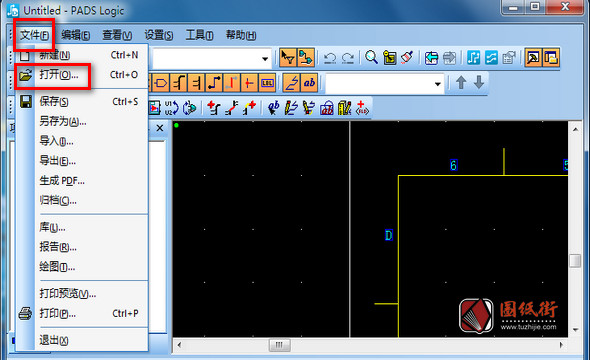This screenshot has height=360, width=590.
Task: Open the sheet selector dropdown
Action: [265, 59]
